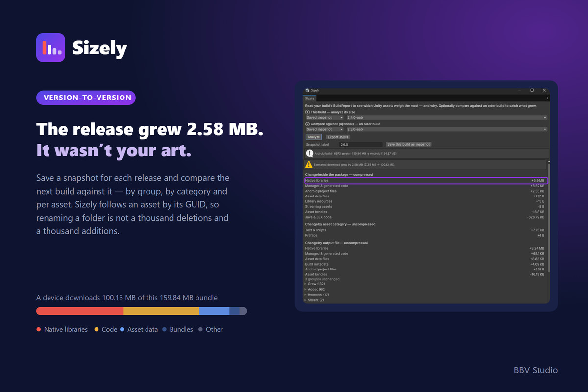Click the Sizely logo icon
588x392 pixels.
(x=50, y=48)
